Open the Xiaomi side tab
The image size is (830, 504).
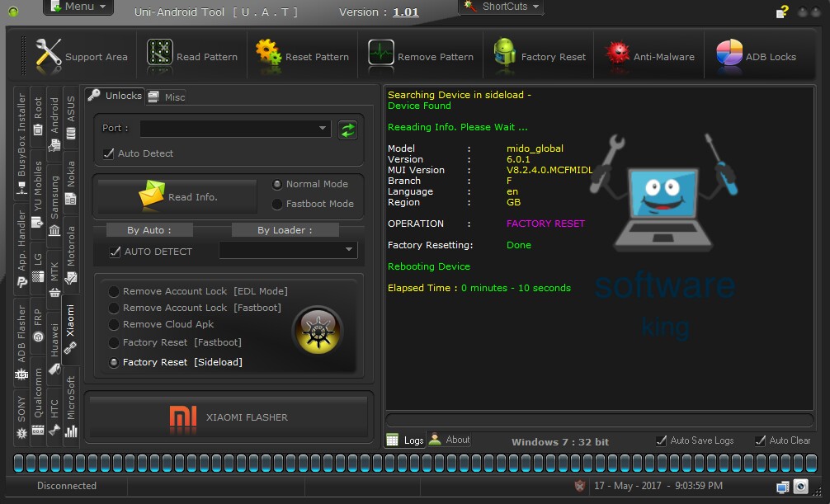point(70,329)
